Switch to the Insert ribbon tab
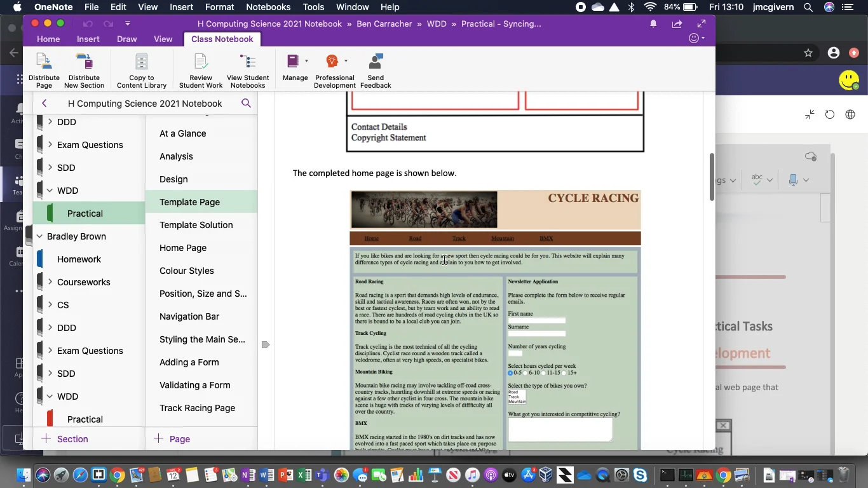 [88, 39]
